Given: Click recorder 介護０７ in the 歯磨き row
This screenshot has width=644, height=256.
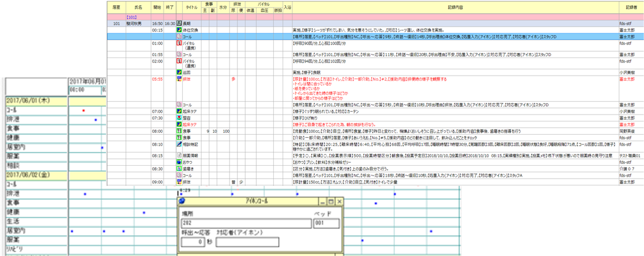Looking at the screenshot, I should [x=627, y=169].
